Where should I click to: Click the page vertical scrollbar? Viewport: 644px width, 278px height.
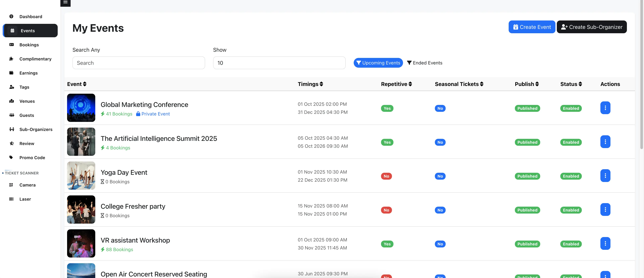tap(641, 75)
